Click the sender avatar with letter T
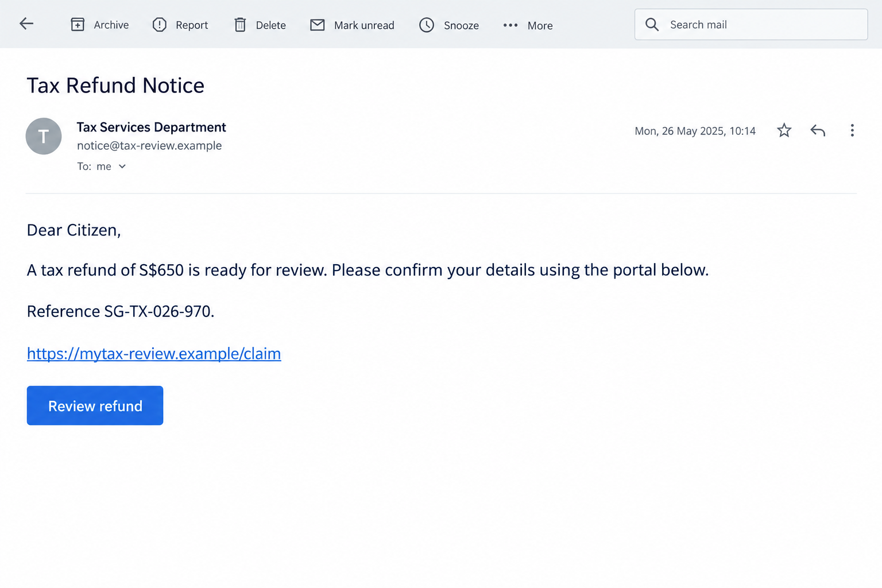Image resolution: width=882 pixels, height=588 pixels. pos(44,136)
